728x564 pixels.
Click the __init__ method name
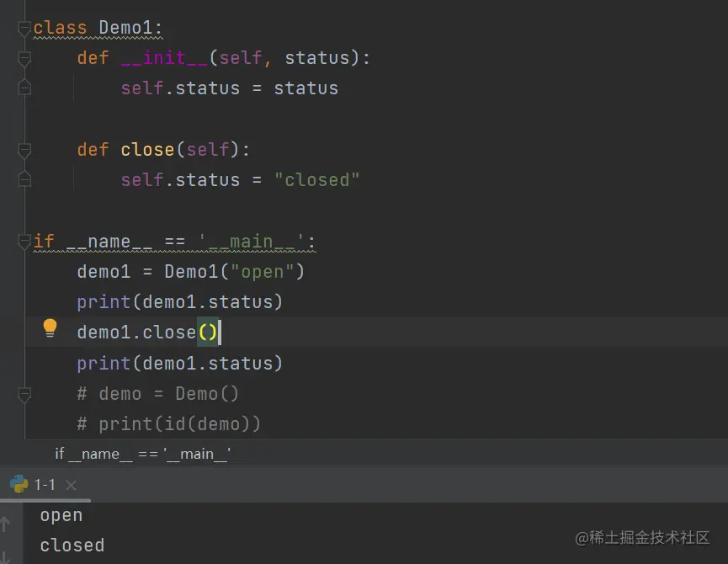click(164, 58)
